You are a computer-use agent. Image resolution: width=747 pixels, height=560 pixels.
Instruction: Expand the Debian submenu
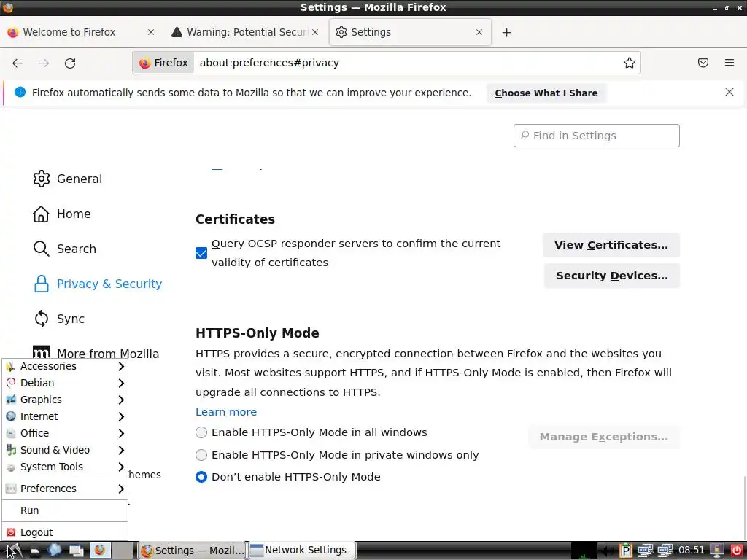[x=65, y=383]
